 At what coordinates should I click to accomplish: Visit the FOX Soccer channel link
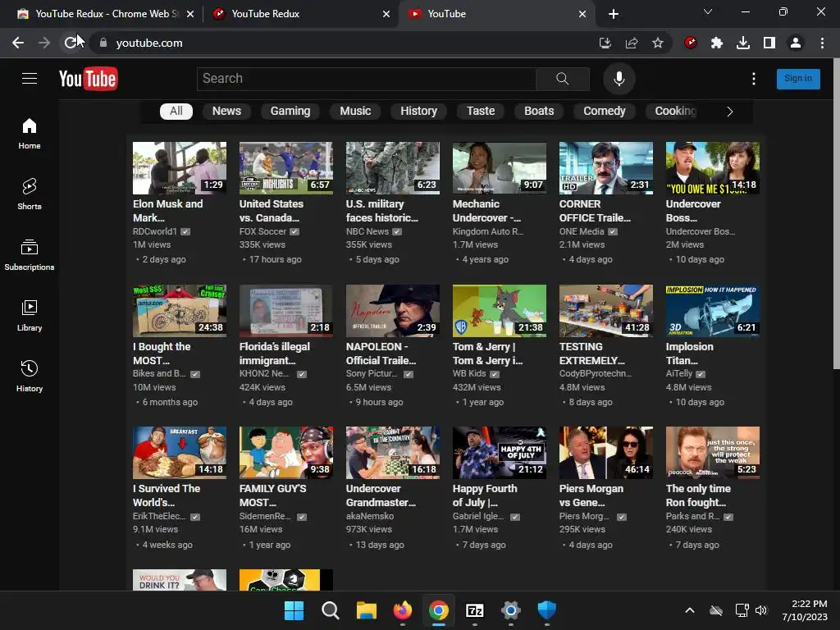point(263,231)
